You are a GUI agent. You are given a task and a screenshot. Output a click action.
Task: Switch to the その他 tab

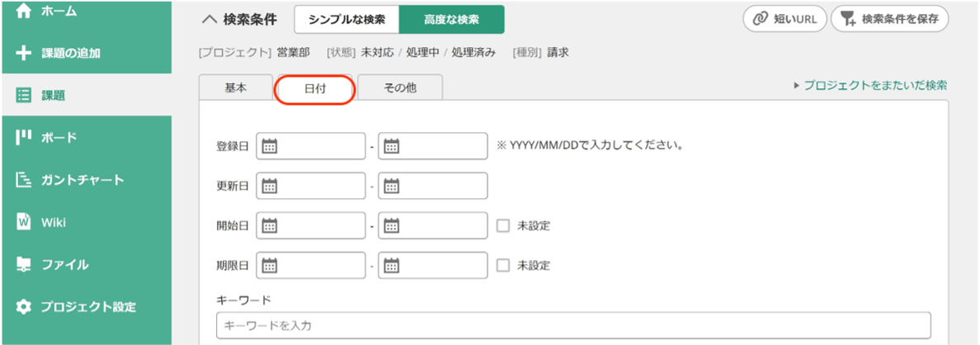point(400,87)
